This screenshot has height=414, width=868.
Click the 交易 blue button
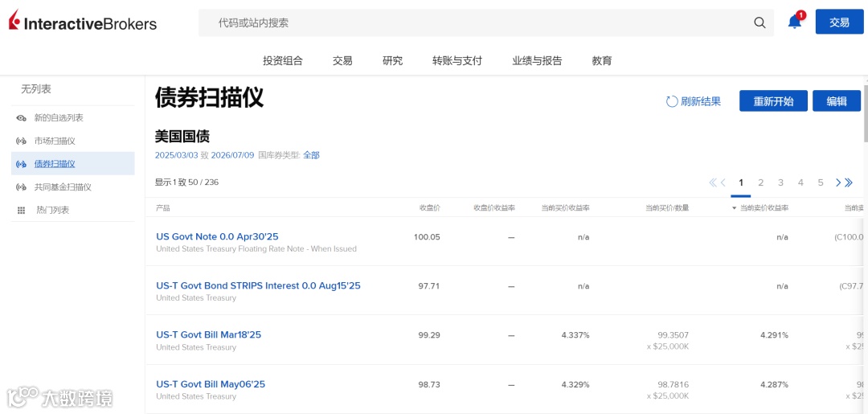coord(839,22)
